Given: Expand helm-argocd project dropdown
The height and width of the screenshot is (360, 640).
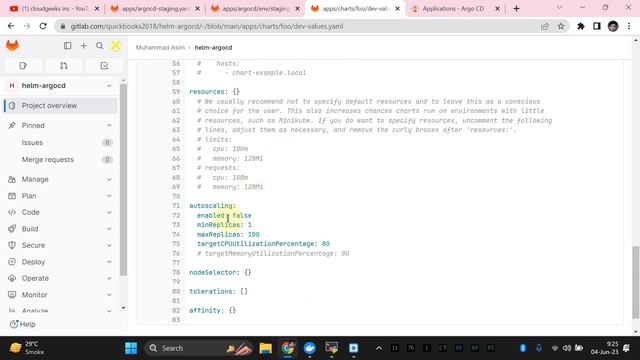Looking at the screenshot, I should [x=109, y=86].
